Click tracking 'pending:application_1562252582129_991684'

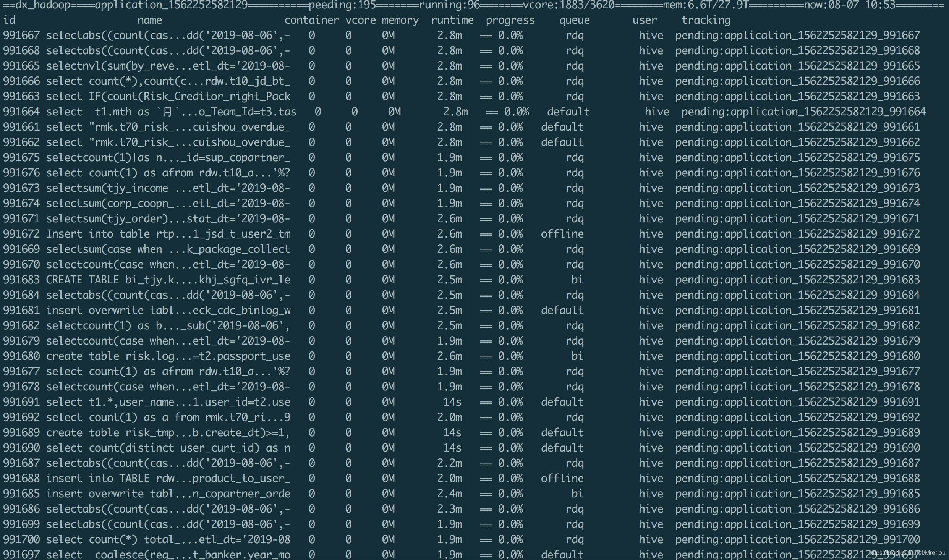click(x=798, y=295)
